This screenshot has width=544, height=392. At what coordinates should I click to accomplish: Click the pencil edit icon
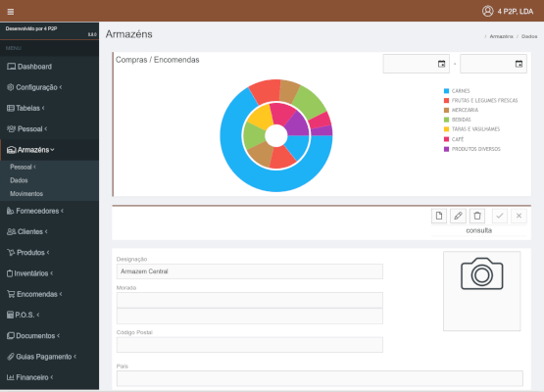point(458,216)
